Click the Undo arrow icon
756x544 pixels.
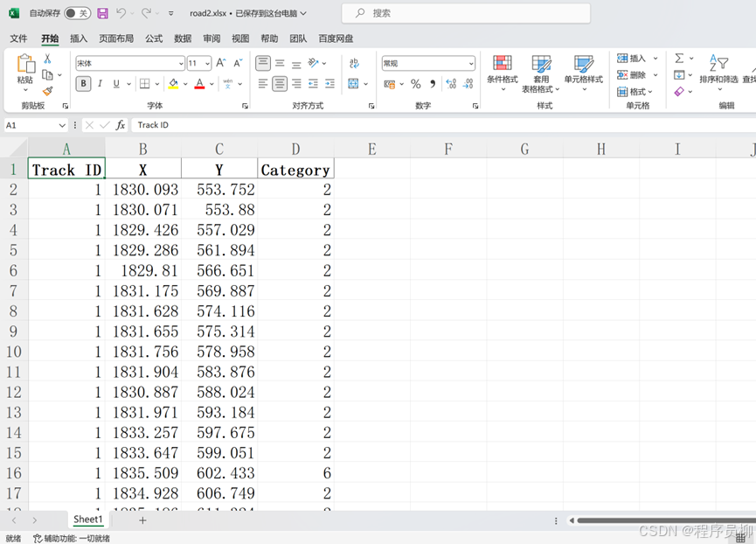(x=121, y=13)
